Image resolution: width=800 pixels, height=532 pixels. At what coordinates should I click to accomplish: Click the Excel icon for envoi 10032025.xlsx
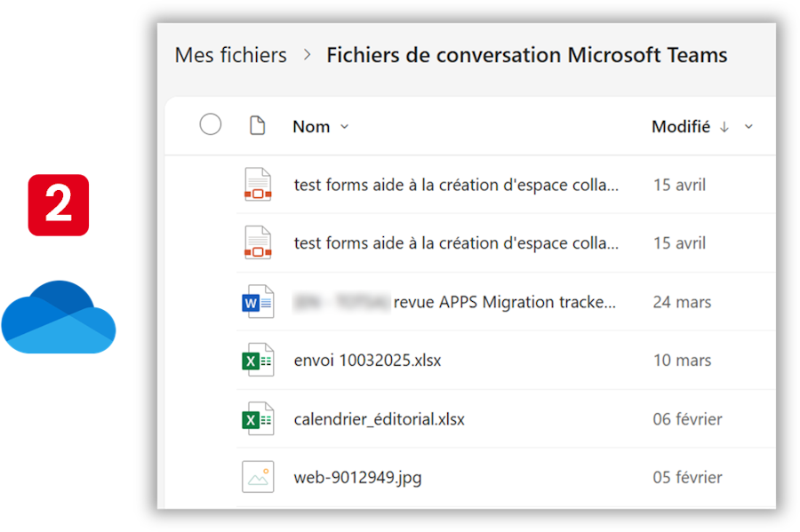click(x=258, y=361)
